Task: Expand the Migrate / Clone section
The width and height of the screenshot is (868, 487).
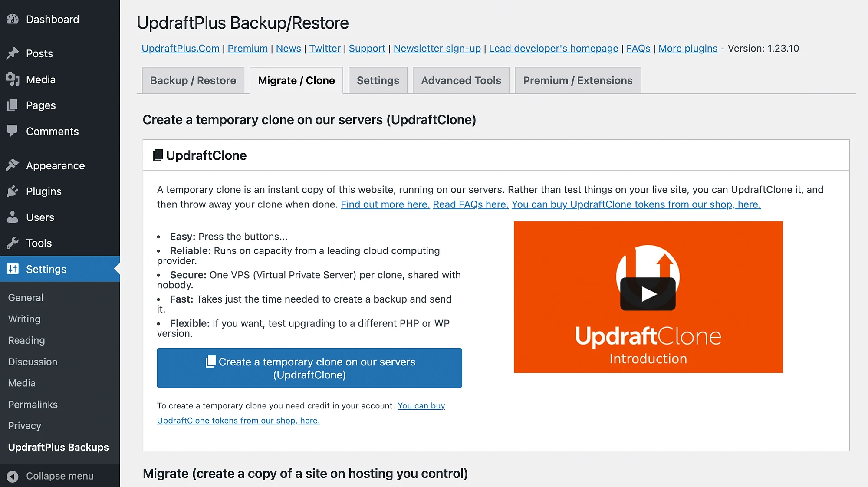Action: 296,80
